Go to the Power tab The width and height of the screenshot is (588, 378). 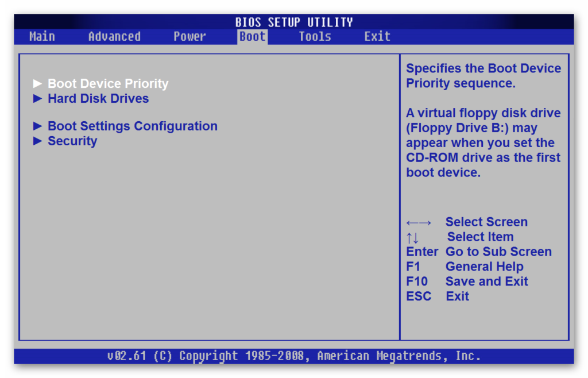[189, 37]
